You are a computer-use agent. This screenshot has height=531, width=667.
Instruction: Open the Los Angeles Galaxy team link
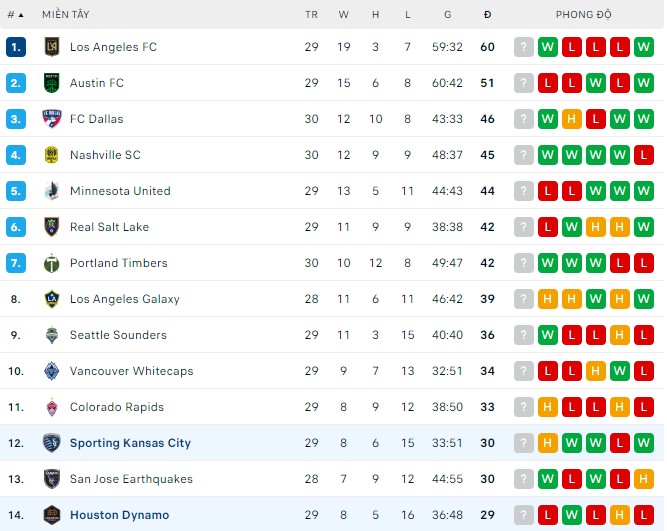(124, 299)
